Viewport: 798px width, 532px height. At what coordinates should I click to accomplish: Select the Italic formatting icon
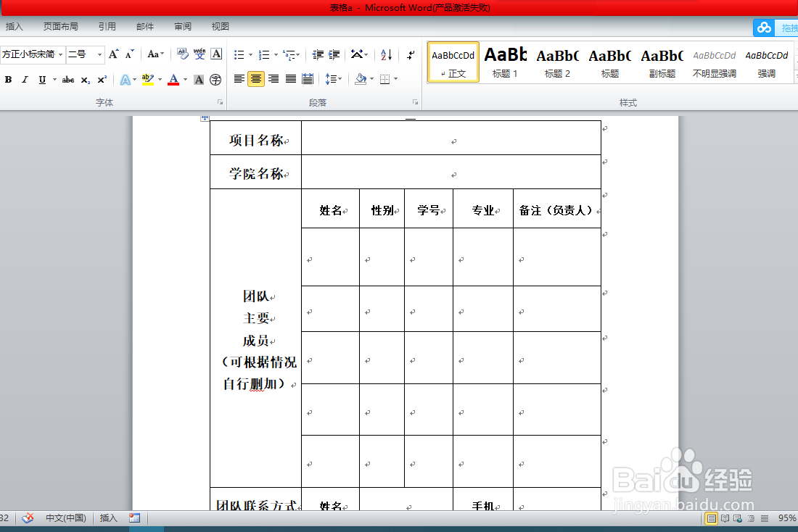click(x=25, y=79)
